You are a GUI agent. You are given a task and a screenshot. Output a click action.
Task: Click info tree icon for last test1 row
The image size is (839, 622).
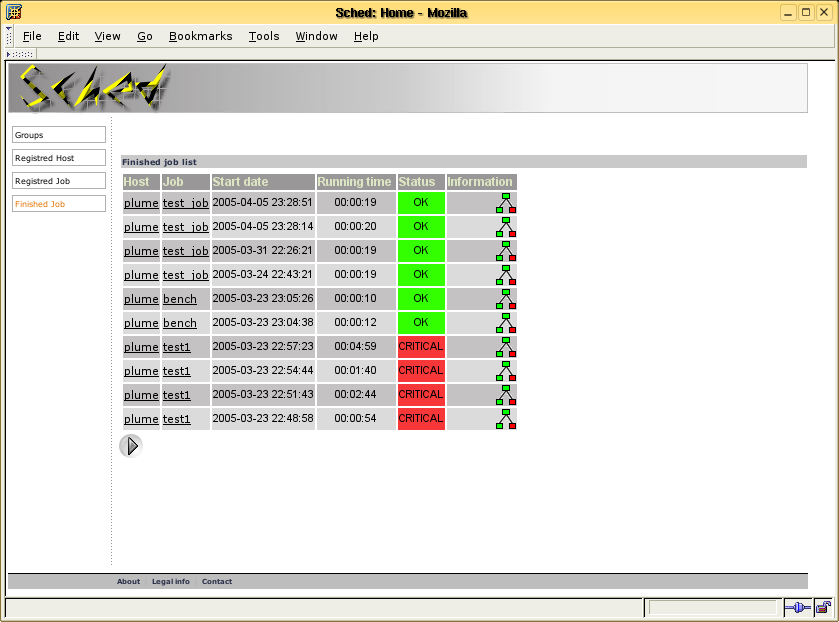tap(506, 418)
